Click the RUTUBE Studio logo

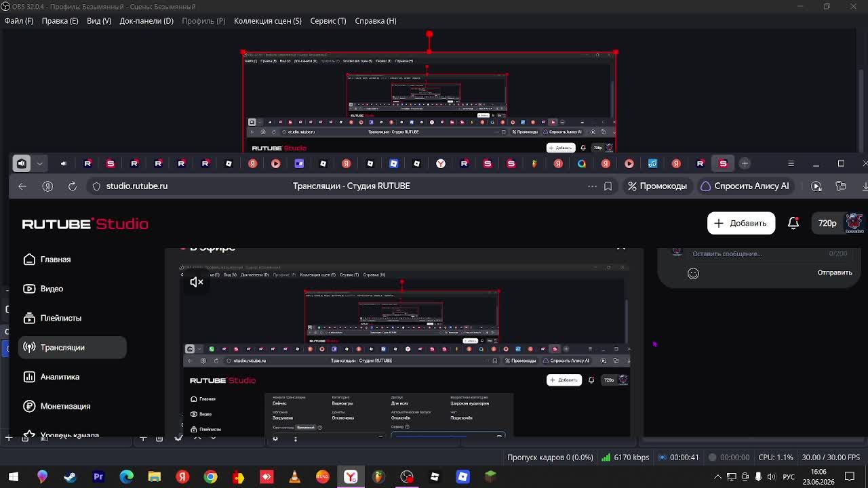click(85, 224)
